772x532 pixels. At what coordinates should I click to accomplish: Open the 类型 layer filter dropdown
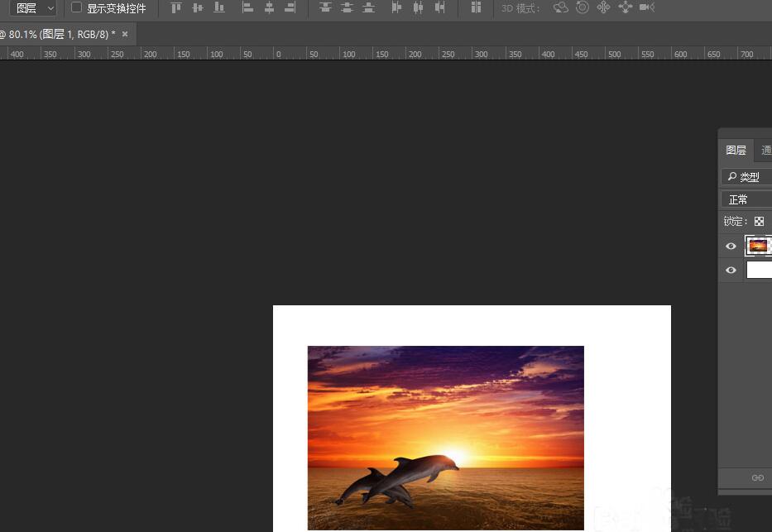[x=746, y=177]
